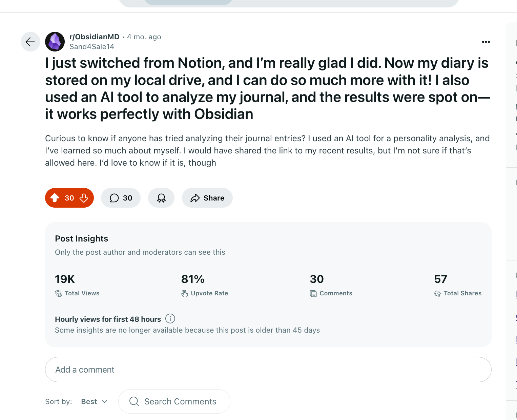
Task: Open the post's three-dot options menu
Action: pos(486,42)
